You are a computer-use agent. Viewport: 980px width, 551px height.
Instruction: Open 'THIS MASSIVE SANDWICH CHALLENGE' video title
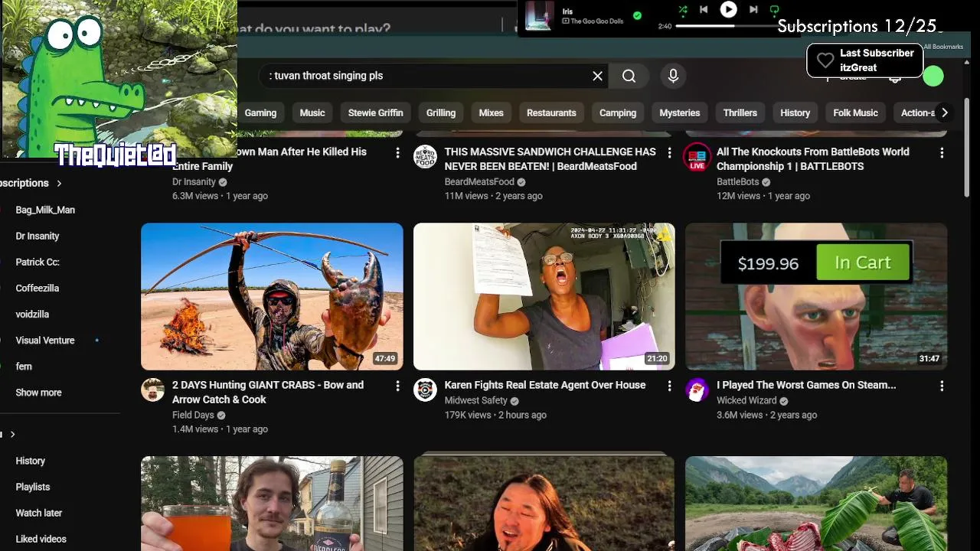pyautogui.click(x=550, y=158)
